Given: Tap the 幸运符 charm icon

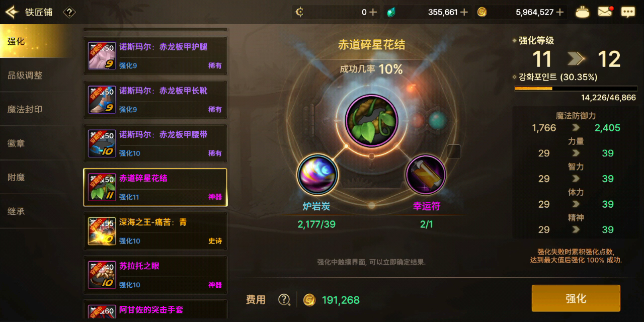Looking at the screenshot, I should click(x=426, y=175).
